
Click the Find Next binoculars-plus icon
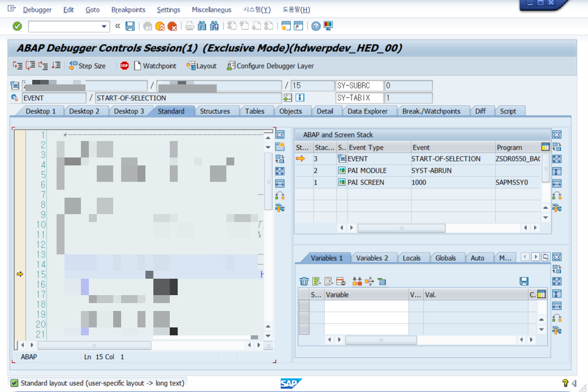click(214, 26)
